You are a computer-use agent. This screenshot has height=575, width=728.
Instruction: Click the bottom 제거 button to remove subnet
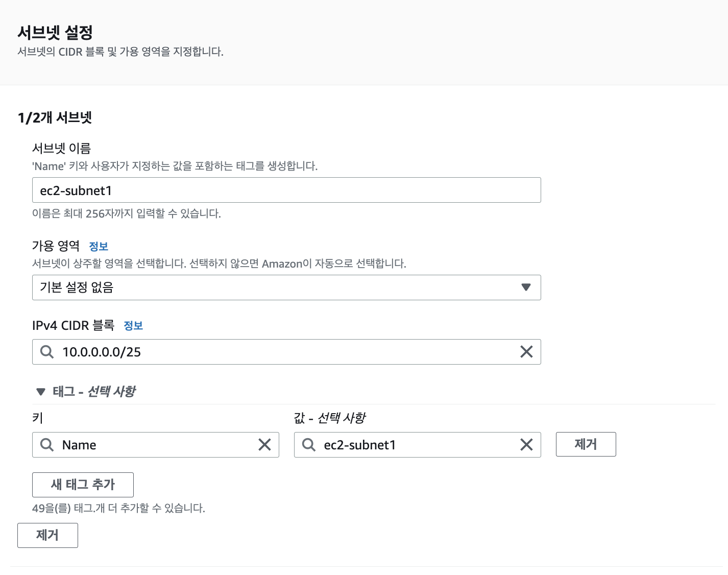click(47, 535)
